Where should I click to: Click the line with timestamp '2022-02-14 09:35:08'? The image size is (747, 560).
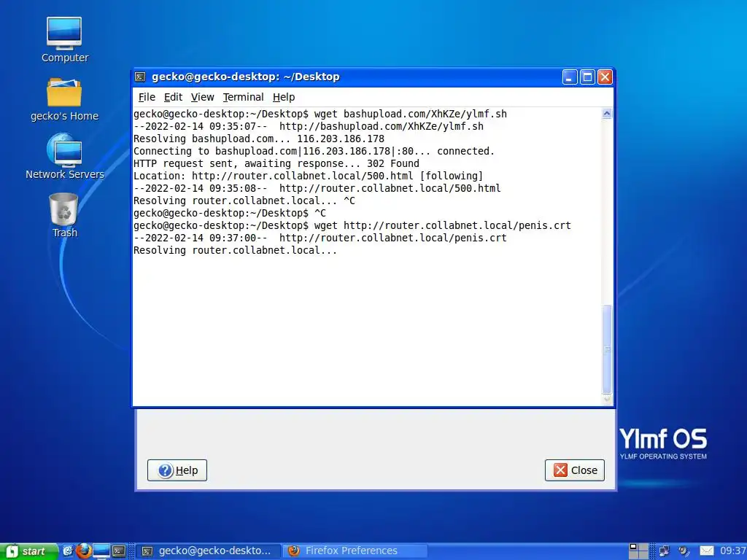coord(317,189)
